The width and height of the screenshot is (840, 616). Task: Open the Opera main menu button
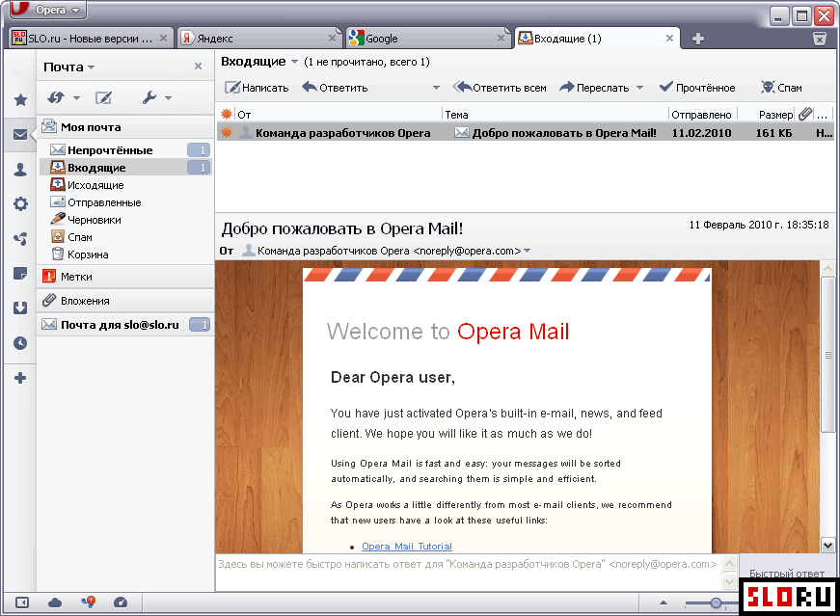(x=45, y=10)
